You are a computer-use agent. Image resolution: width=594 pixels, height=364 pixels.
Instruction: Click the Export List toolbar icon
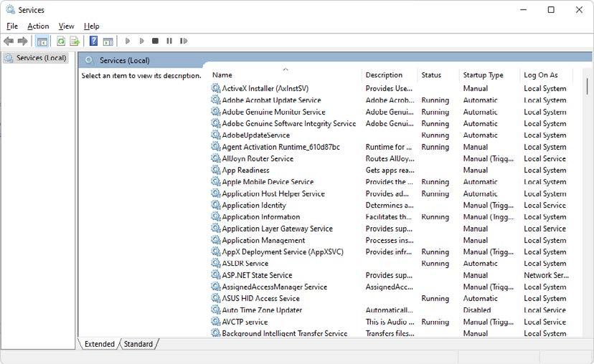coord(75,41)
